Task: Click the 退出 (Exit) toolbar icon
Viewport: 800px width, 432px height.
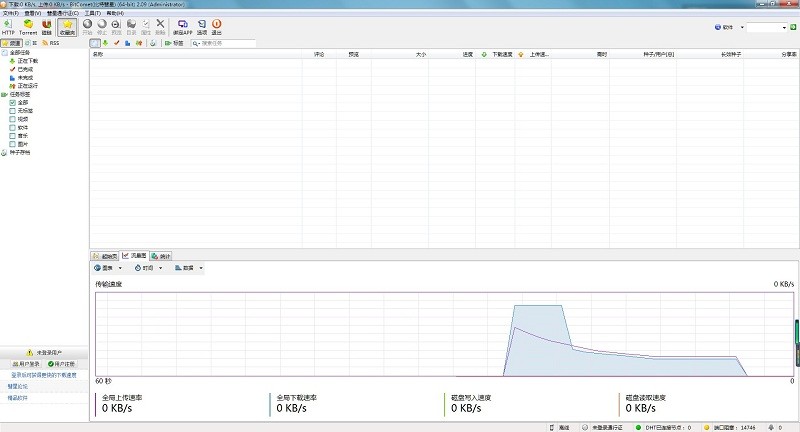Action: coord(217,25)
